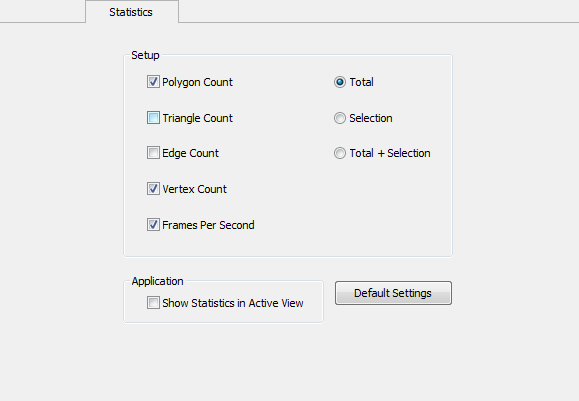Click the Show Statistics in Active View text
Screen dimensions: 579x401
pyautogui.click(x=233, y=303)
